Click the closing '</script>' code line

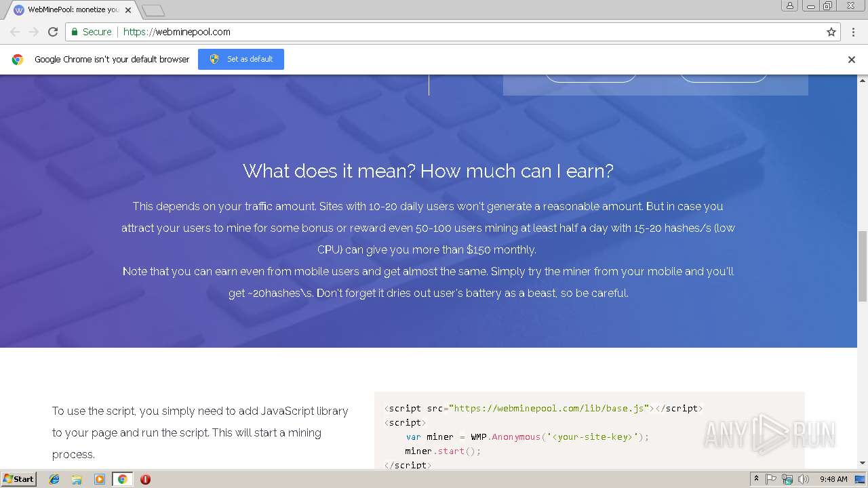408,465
